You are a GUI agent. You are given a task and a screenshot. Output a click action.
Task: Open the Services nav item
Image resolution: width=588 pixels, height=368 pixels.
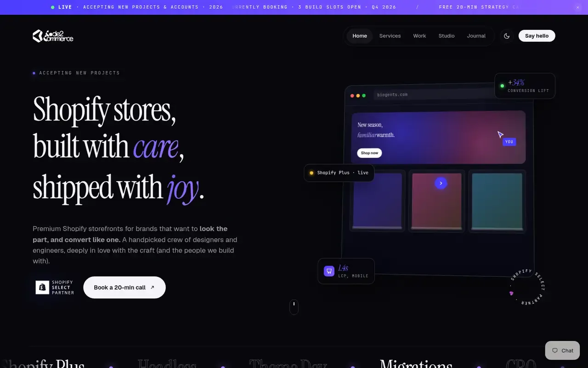pos(390,36)
